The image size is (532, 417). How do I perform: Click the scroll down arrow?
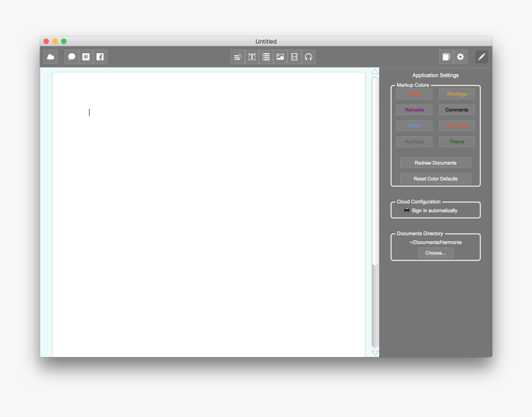point(375,353)
